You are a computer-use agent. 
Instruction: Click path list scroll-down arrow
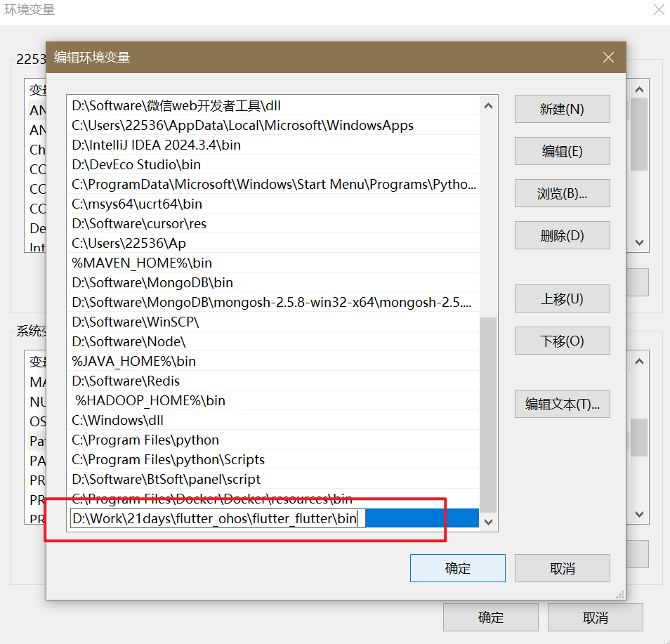coord(488,522)
